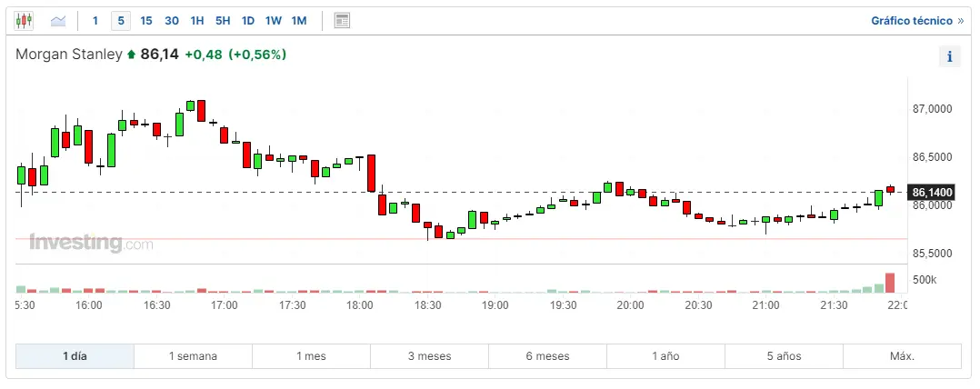The width and height of the screenshot is (980, 389).
Task: Click the 87,0000 price axis label
Action: pyautogui.click(x=933, y=109)
